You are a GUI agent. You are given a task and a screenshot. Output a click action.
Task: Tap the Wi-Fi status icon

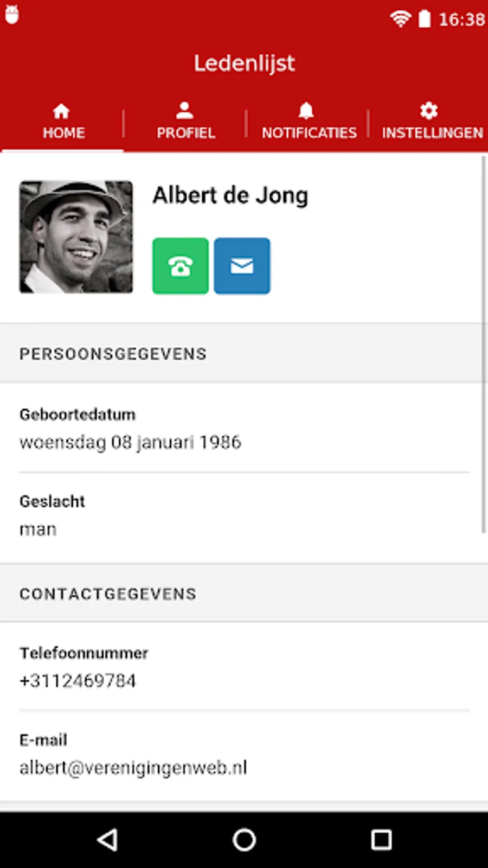pyautogui.click(x=400, y=19)
